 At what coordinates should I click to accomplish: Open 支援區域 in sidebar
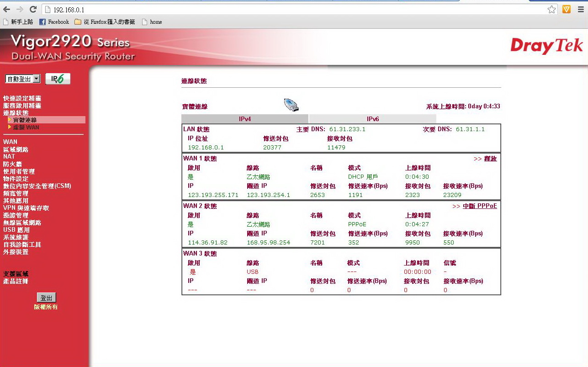[x=16, y=274]
